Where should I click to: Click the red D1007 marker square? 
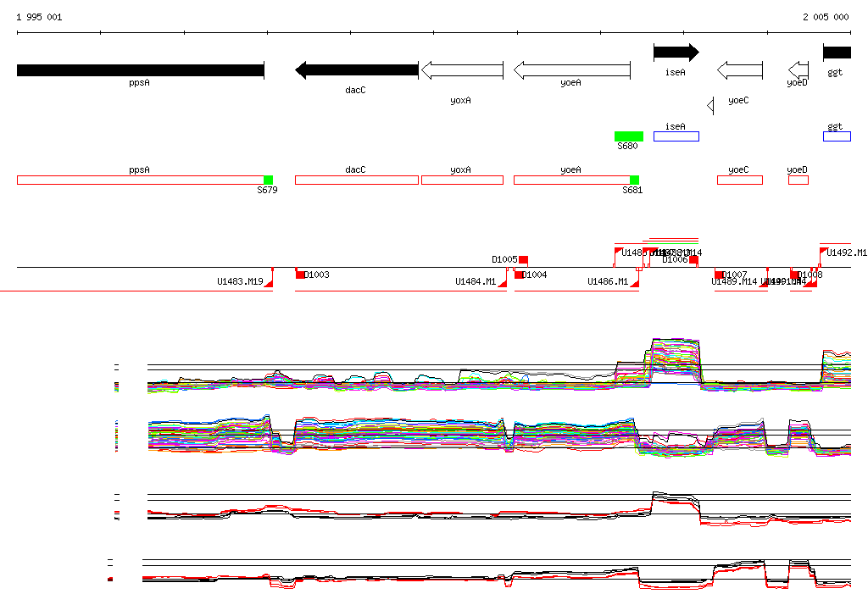[x=719, y=275]
